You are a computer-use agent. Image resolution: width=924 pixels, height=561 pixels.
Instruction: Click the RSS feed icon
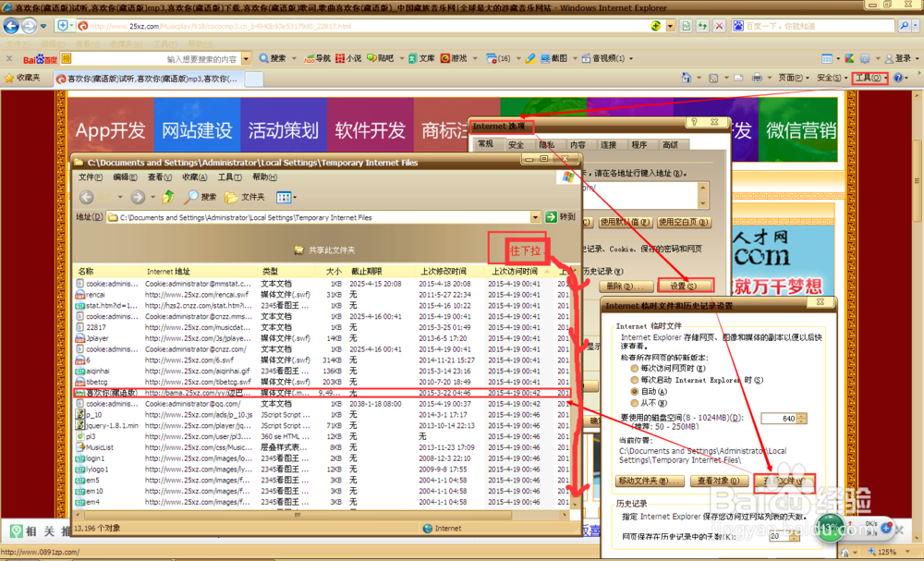click(713, 79)
